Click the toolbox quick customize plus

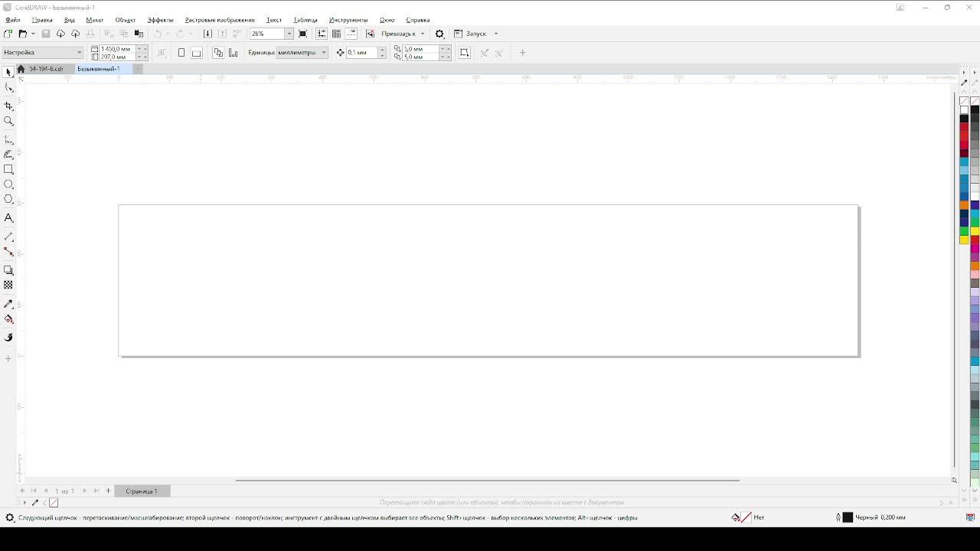point(8,358)
